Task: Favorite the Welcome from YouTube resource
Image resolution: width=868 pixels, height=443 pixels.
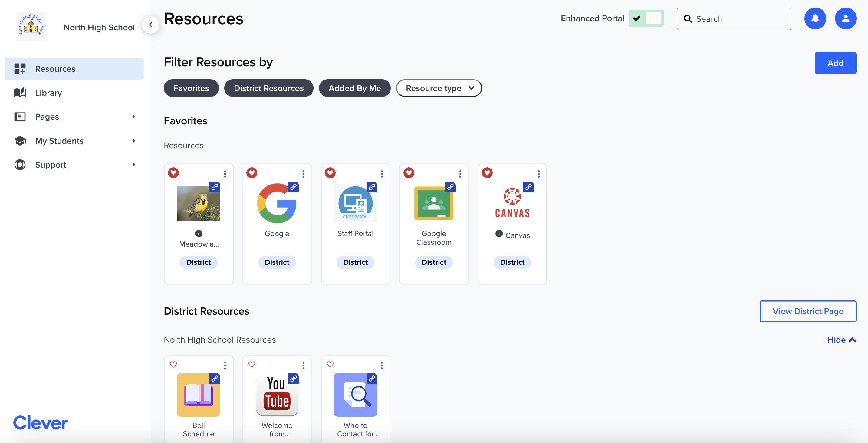Action: point(252,365)
